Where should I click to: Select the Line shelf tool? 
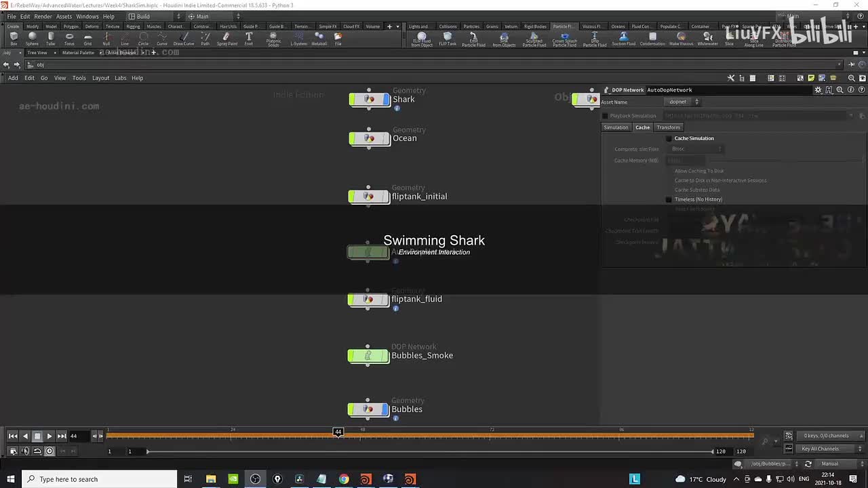click(x=125, y=39)
